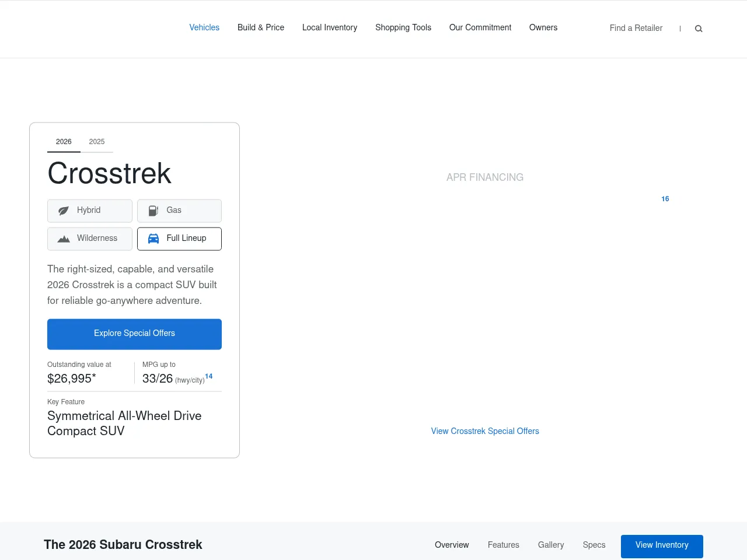The image size is (747, 560).
Task: Open footnote 14 next to MPG
Action: (209, 376)
